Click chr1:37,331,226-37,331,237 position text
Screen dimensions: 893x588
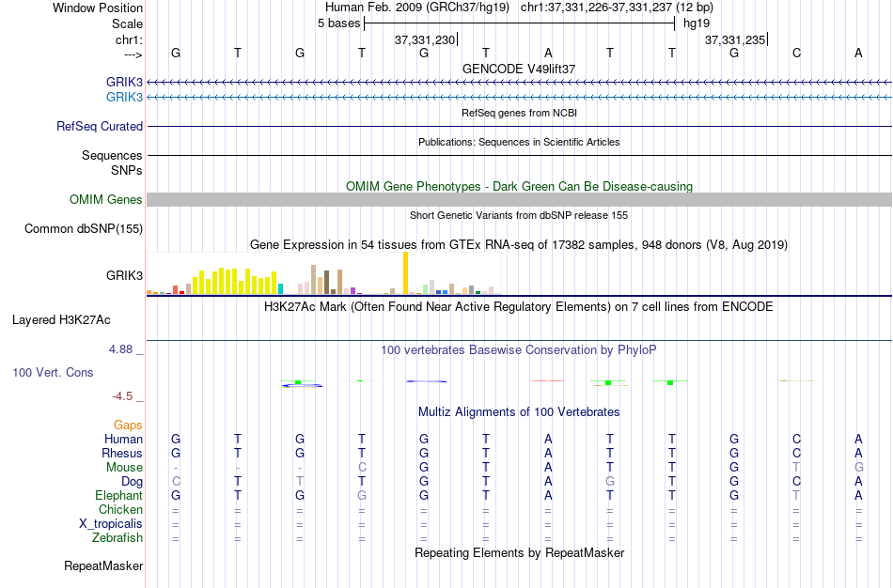point(617,8)
